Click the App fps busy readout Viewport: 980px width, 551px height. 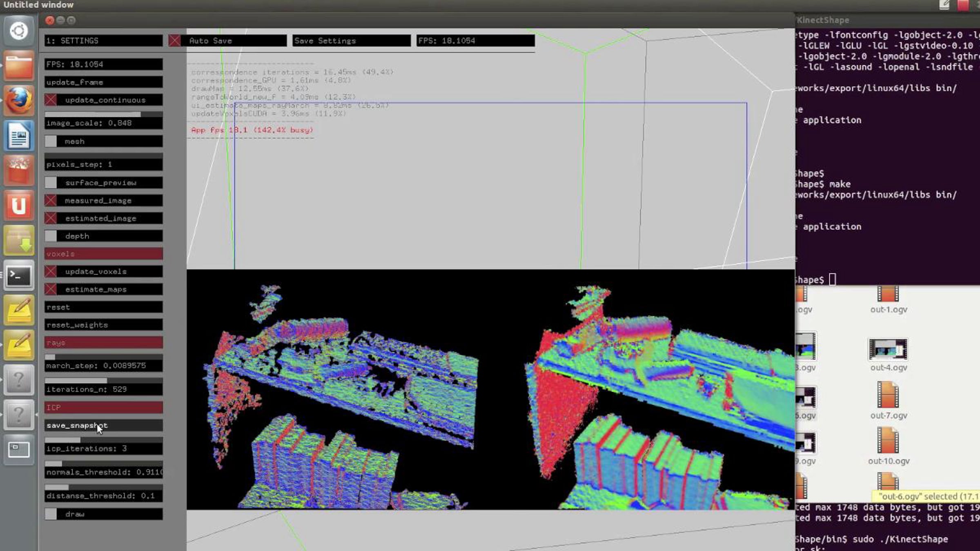point(252,130)
